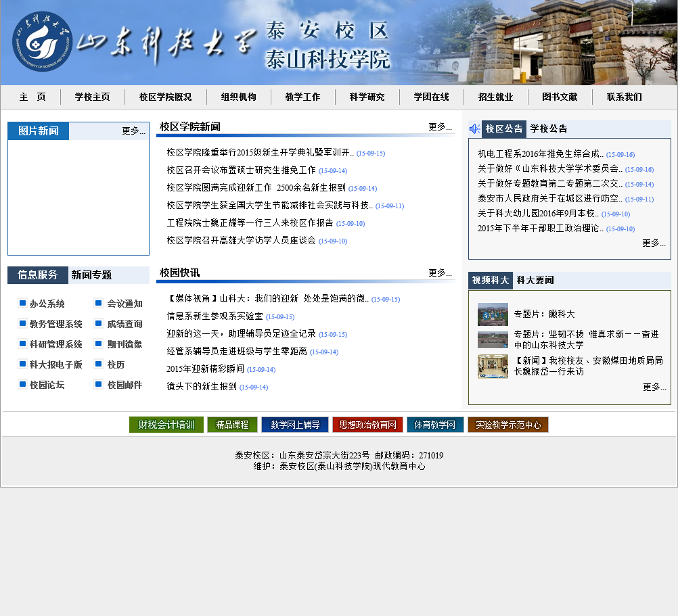The width and height of the screenshot is (678, 616).
Task: Open the 主页 navigation item
Action: pos(32,97)
